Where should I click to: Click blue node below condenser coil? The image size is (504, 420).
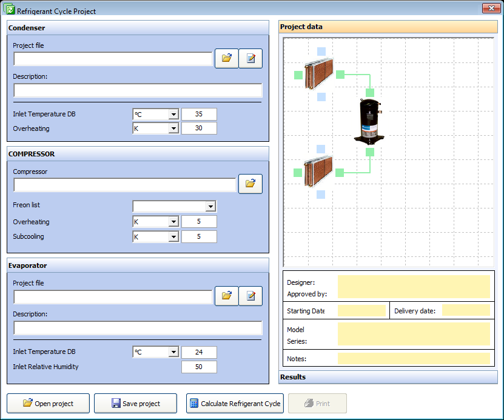321,97
